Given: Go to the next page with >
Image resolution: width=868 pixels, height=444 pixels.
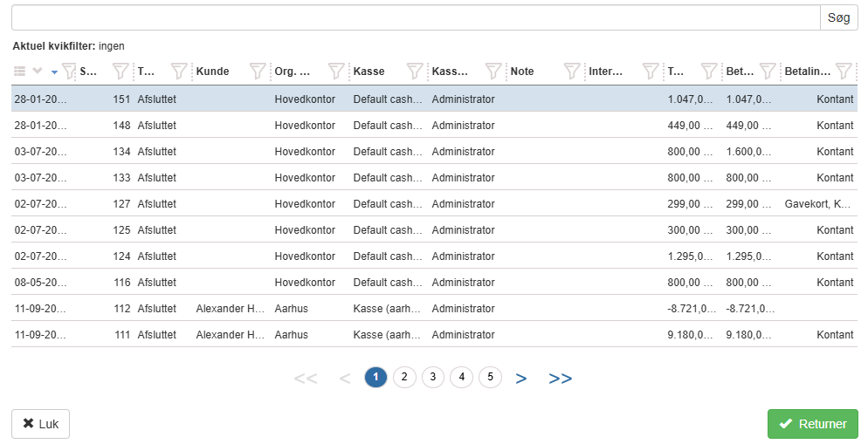Looking at the screenshot, I should point(521,379).
